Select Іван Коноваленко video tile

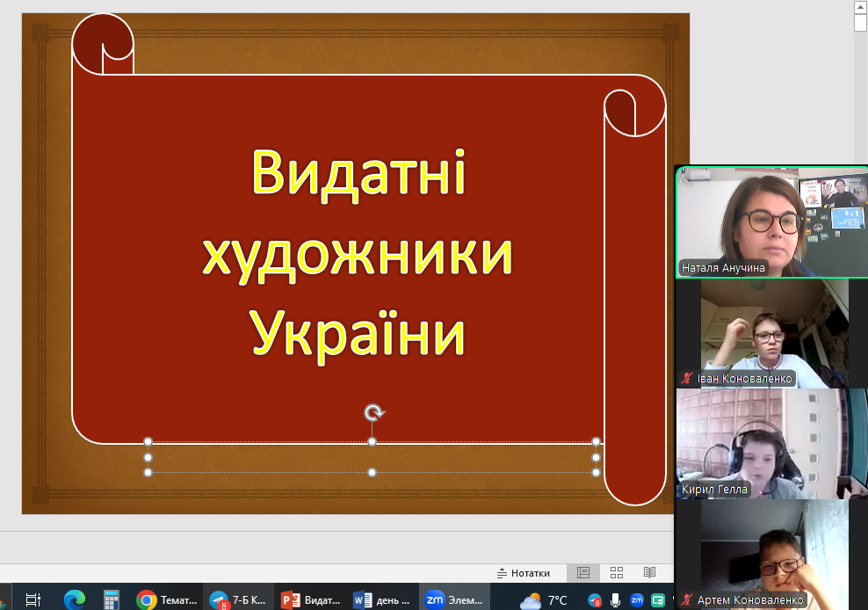coord(762,334)
